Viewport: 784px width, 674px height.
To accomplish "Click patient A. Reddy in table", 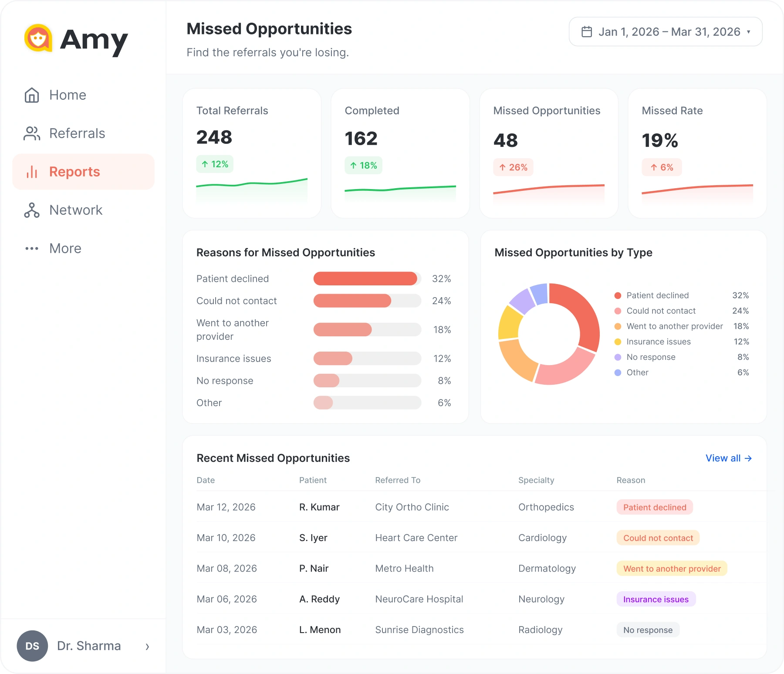I will click(x=319, y=599).
